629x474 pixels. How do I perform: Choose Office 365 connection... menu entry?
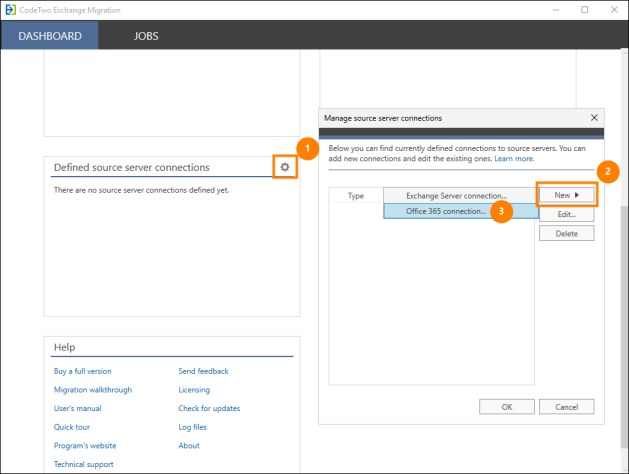coord(461,211)
